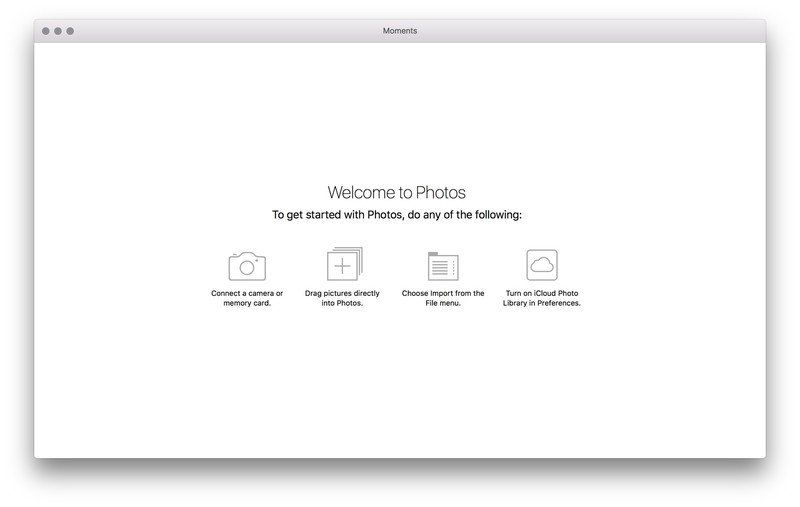Click the 'Connect a camera or memory card' label
The width and height of the screenshot is (800, 507).
point(247,298)
